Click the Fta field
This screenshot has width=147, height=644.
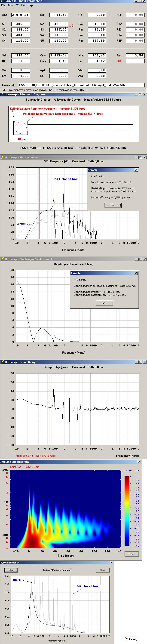[x=135, y=15]
